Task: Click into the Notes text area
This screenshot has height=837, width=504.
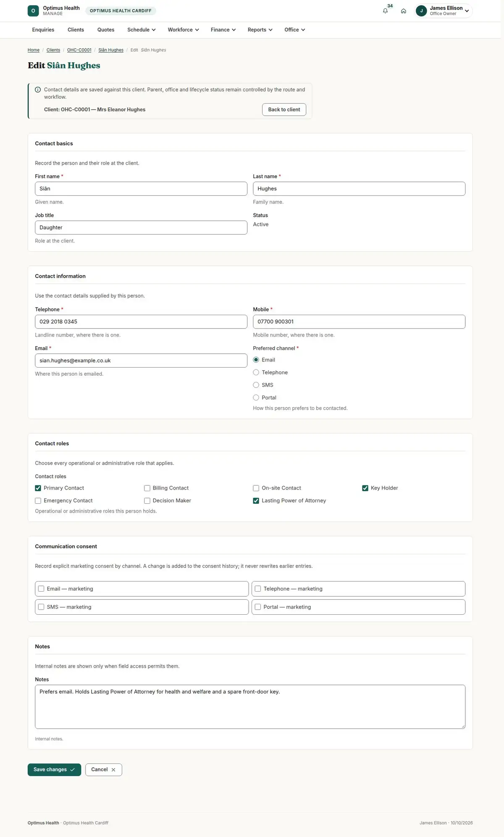Action: coord(250,707)
